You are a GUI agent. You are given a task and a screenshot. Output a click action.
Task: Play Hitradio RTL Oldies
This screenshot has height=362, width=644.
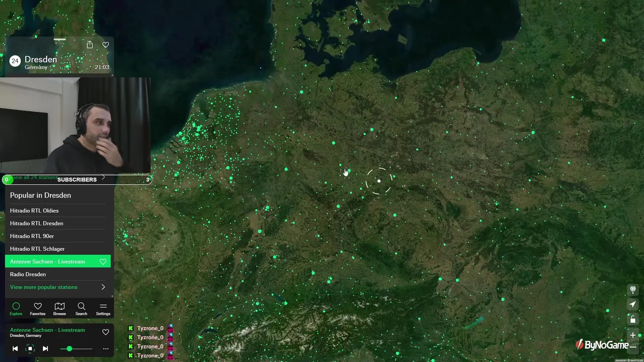[58, 211]
